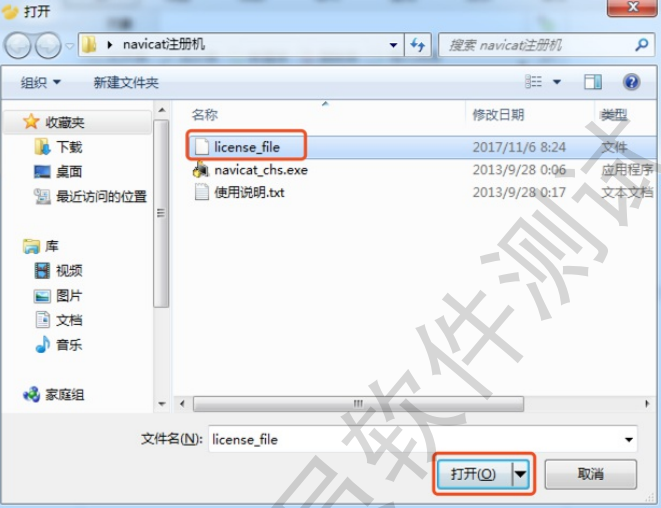The width and height of the screenshot is (661, 508).
Task: Open the help question mark icon
Action: pos(631,82)
